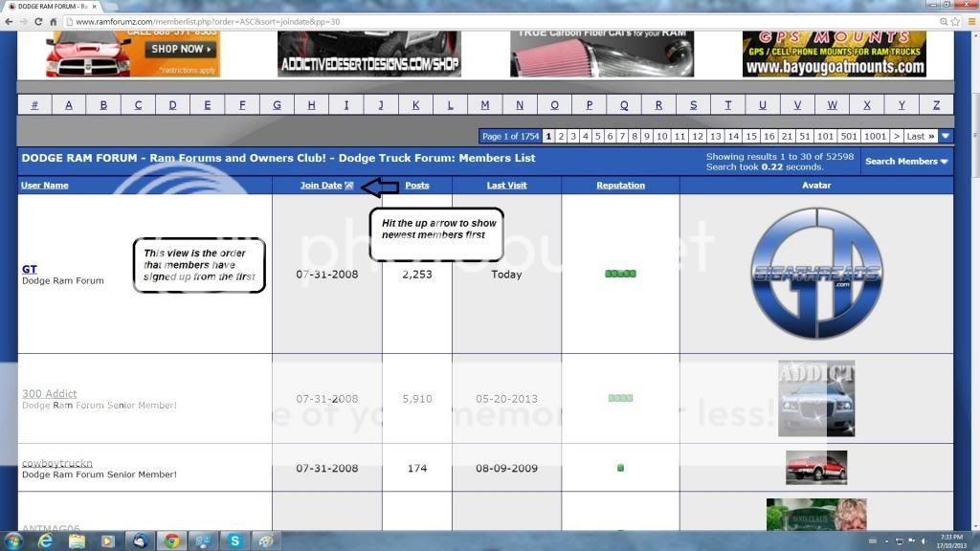Open the Chrome menu icon

[972, 21]
